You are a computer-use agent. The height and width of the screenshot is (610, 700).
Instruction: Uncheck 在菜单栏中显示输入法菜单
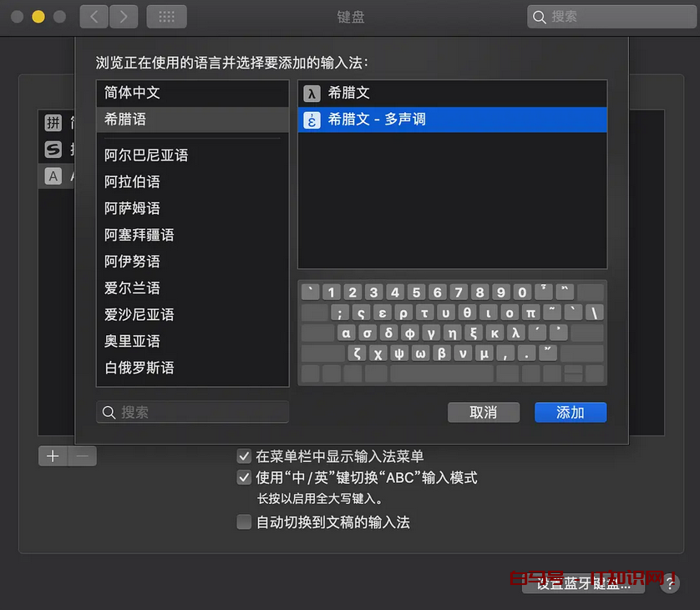244,456
